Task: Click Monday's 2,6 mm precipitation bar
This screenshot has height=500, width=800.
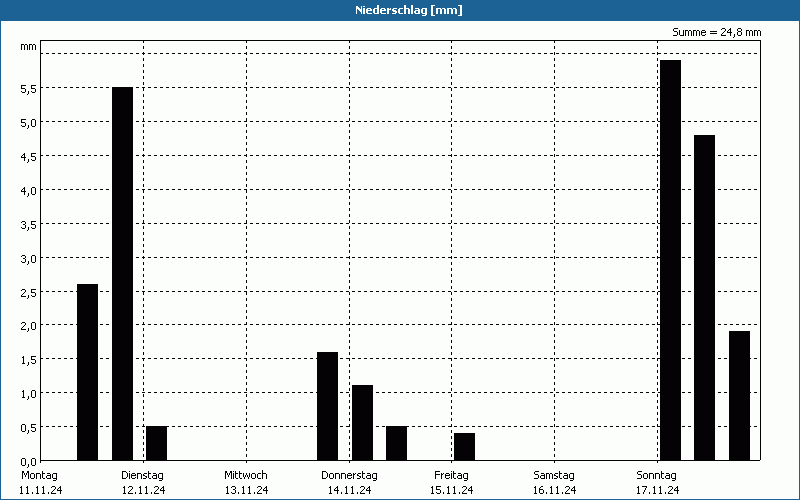Action: [87, 372]
